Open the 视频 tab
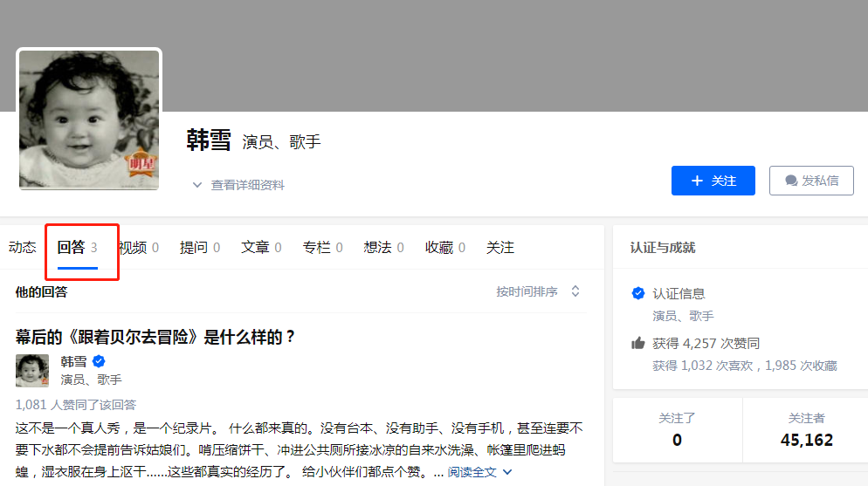Screen dimensions: 868x486 140,248
